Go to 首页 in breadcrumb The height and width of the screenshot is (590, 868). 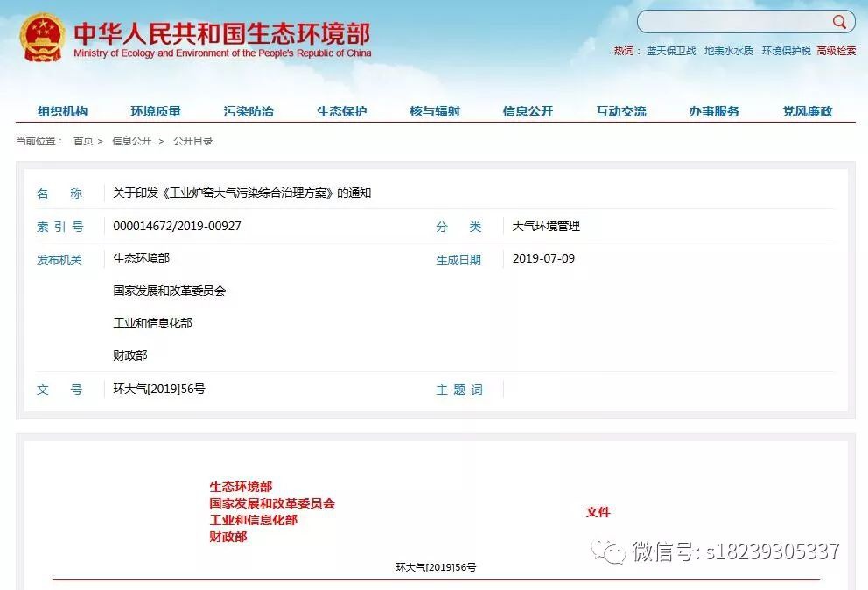pyautogui.click(x=83, y=141)
